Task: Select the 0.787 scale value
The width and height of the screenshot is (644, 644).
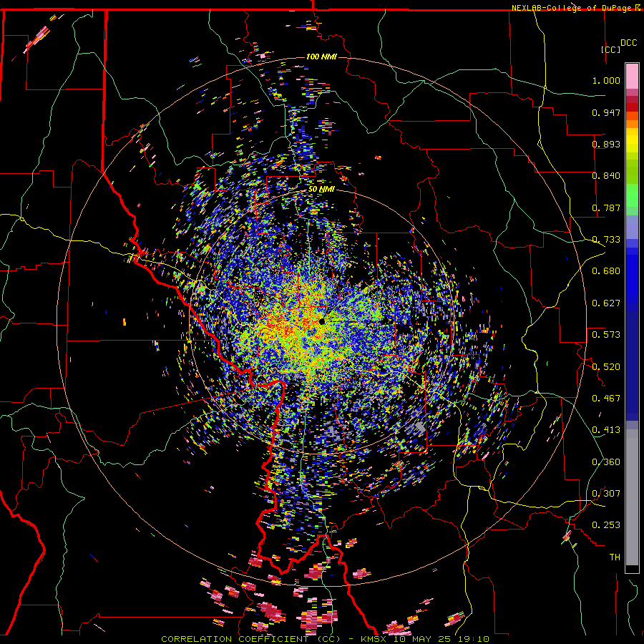Action: point(606,208)
